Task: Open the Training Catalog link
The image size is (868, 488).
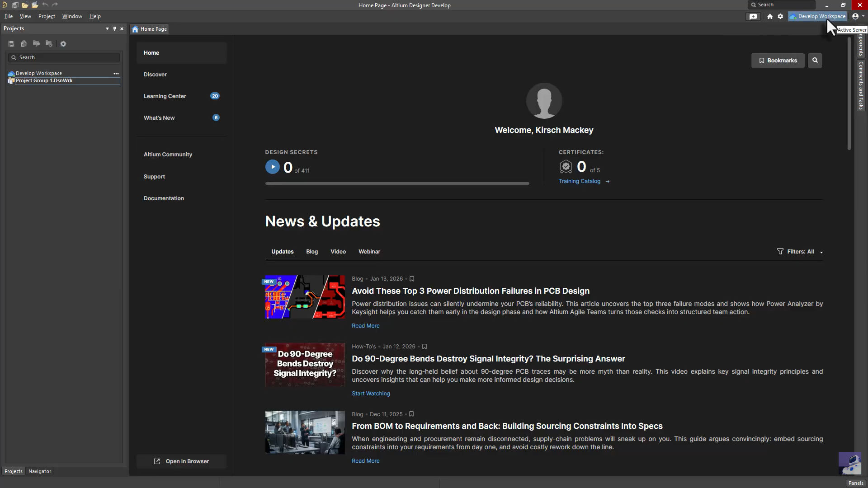Action: tap(584, 181)
